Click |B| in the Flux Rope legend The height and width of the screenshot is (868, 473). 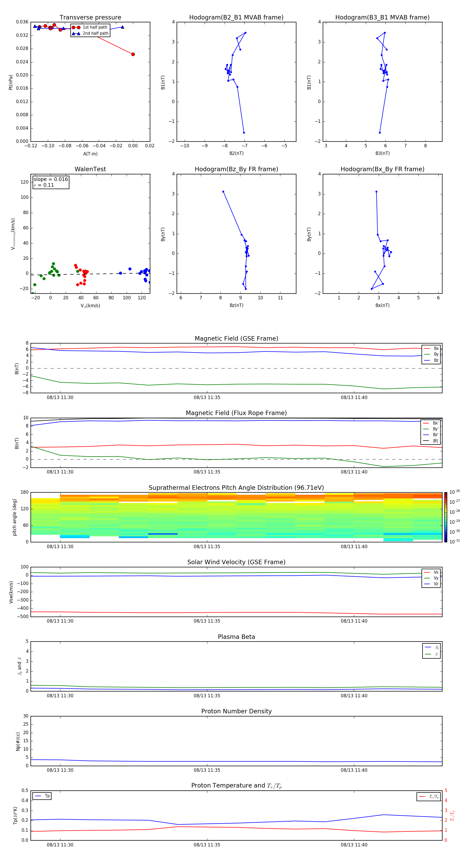click(431, 441)
